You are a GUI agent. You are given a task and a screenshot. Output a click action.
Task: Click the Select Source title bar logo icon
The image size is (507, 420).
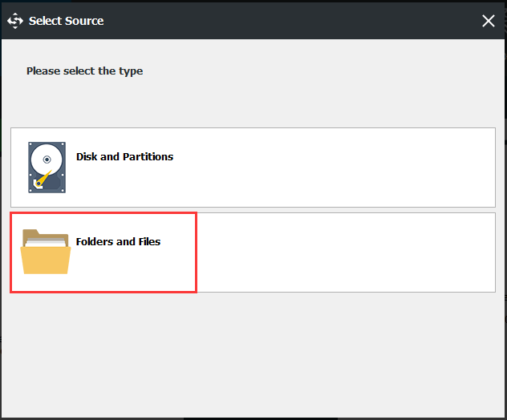pyautogui.click(x=15, y=21)
